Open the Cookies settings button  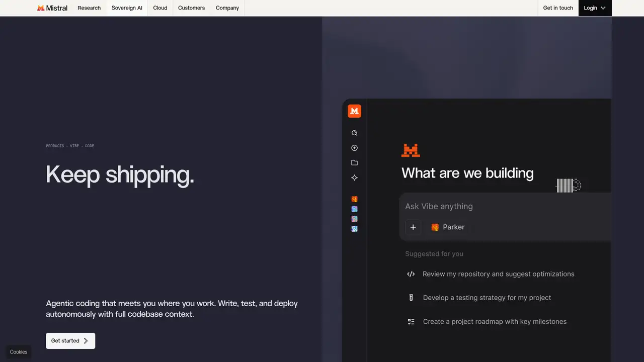19,352
